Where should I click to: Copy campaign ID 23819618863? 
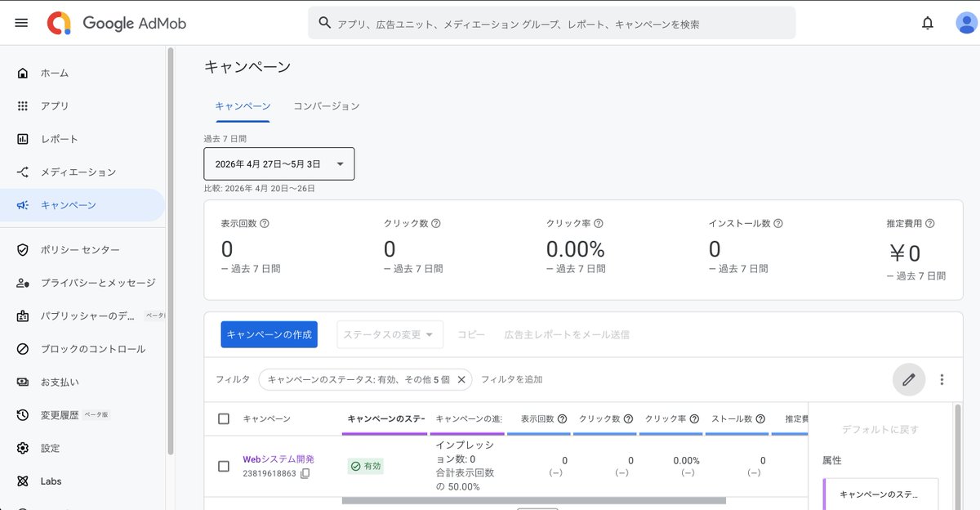305,473
